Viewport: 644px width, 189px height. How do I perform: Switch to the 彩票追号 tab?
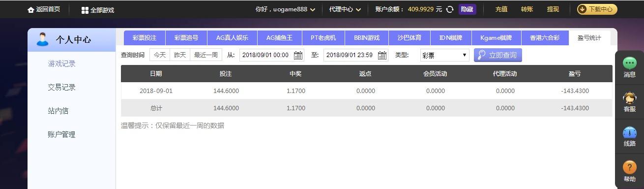(x=186, y=38)
